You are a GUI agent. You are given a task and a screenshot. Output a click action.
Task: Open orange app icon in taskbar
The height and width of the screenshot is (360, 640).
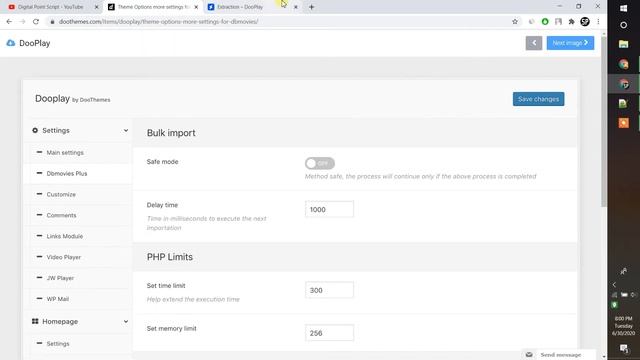(x=623, y=123)
